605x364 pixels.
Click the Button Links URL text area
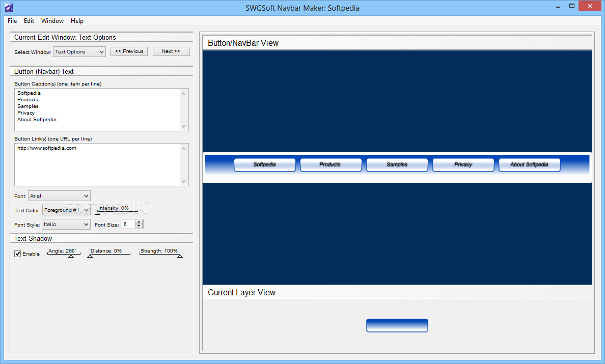[x=101, y=164]
